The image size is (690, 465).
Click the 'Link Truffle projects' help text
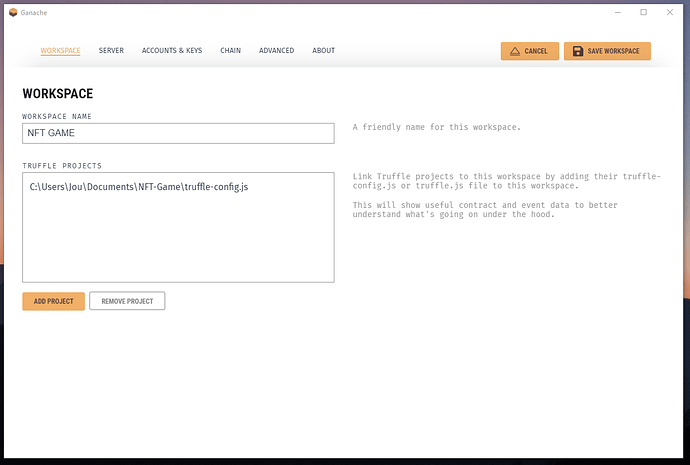(x=506, y=181)
